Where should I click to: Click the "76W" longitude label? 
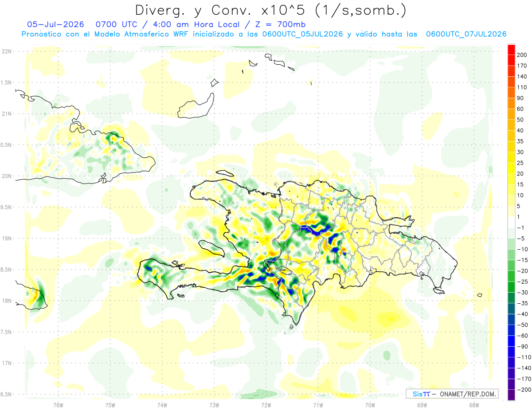tap(58, 404)
